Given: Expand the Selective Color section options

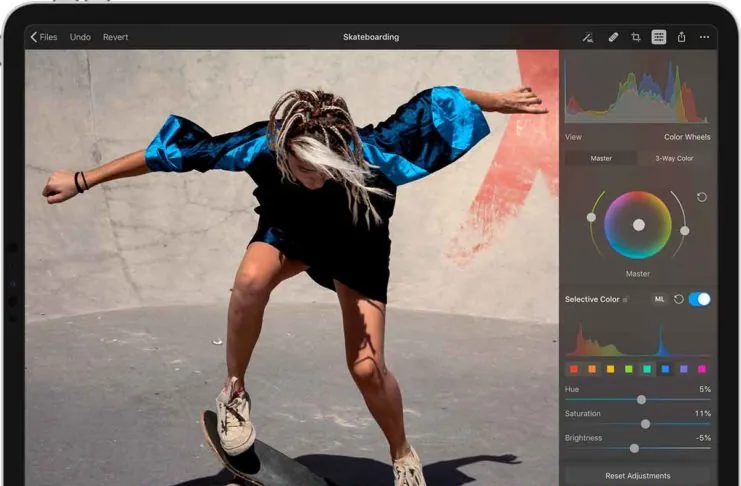Looking at the screenshot, I should 626,300.
